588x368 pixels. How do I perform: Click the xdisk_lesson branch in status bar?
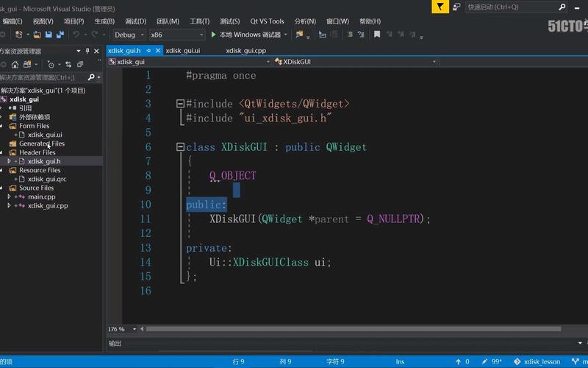[x=541, y=362]
